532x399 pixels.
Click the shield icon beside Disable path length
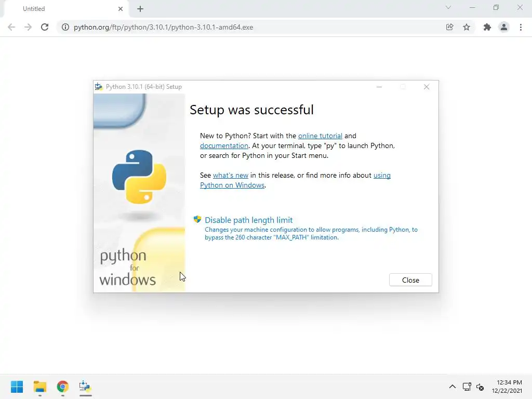pos(197,219)
